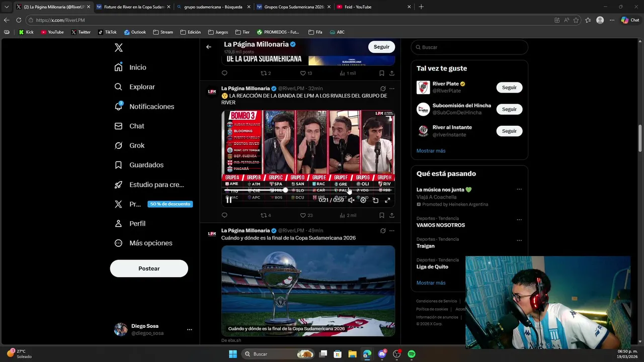Open options for La música nos junta trend
644x362 pixels.
pos(519,190)
